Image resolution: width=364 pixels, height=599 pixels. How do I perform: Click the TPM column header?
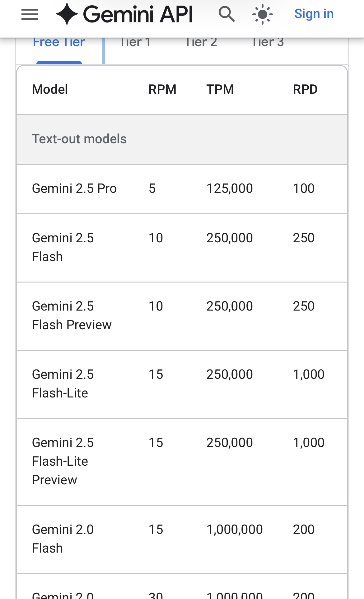pyautogui.click(x=220, y=89)
